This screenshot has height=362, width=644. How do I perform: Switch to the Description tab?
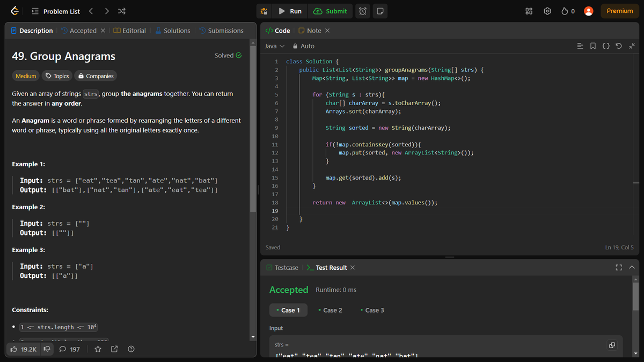click(x=32, y=31)
